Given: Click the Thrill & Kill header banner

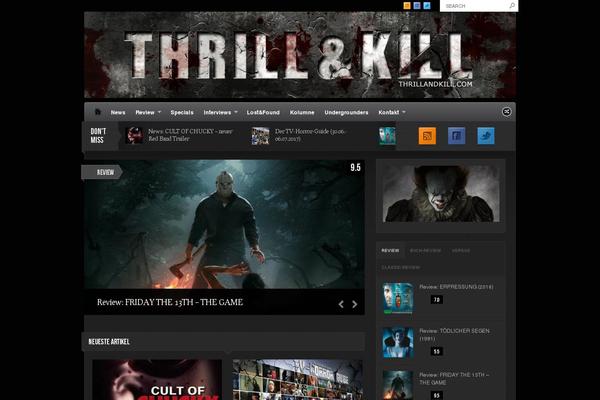Looking at the screenshot, I should pos(300,55).
